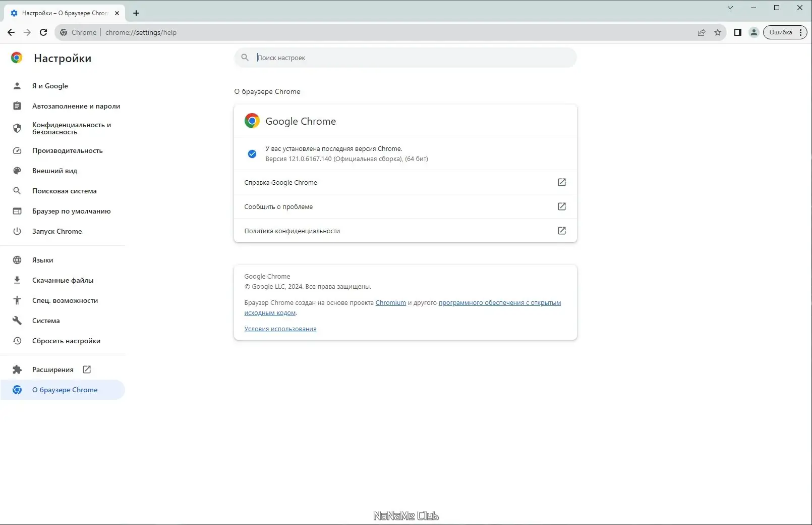Click the external link icon for Политика конфиденциальности
The height and width of the screenshot is (525, 812).
[x=562, y=231]
